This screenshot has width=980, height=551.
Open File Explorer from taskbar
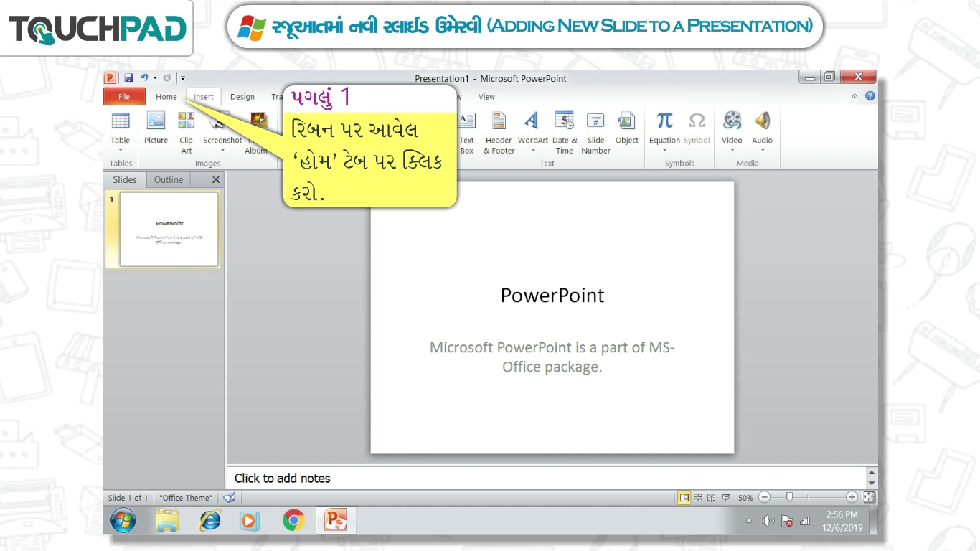point(168,520)
